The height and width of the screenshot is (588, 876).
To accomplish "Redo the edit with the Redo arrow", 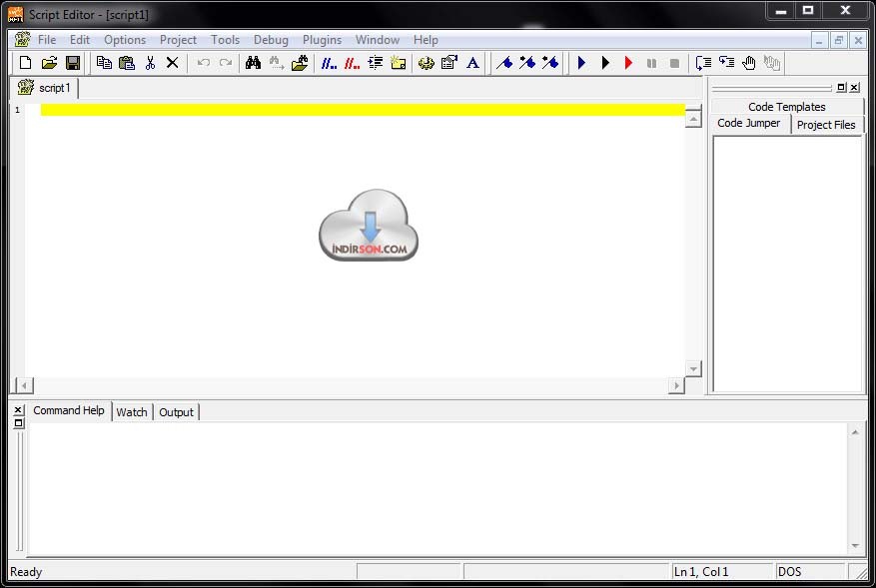I will click(226, 63).
